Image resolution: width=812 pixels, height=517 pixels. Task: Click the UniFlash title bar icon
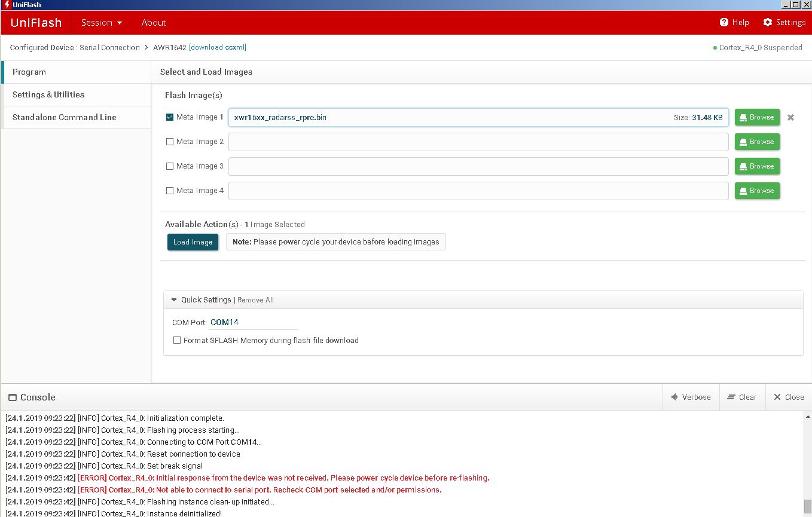tap(6, 5)
